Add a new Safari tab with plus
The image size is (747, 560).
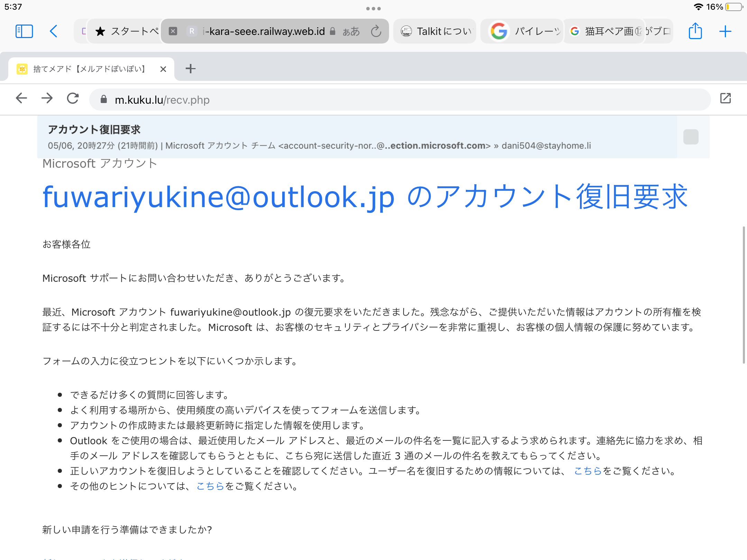tap(725, 31)
